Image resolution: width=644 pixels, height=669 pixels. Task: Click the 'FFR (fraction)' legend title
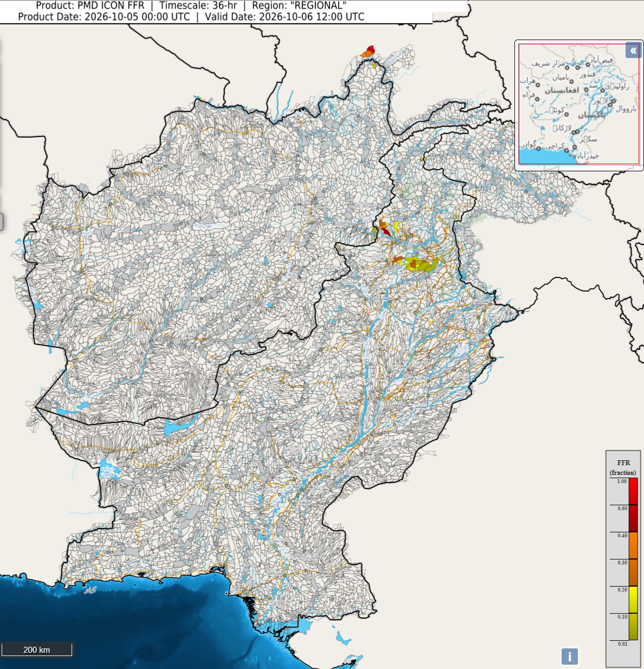[x=623, y=467]
